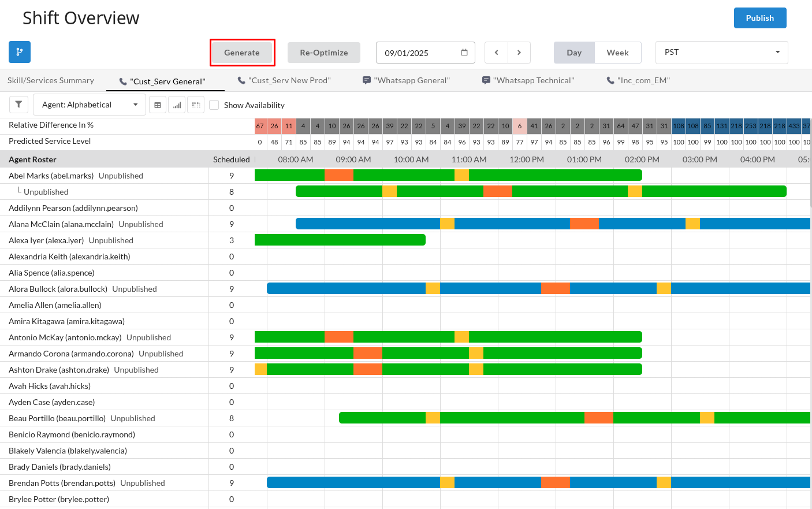Open the Agent: Alphabetical sort dropdown

(90, 105)
